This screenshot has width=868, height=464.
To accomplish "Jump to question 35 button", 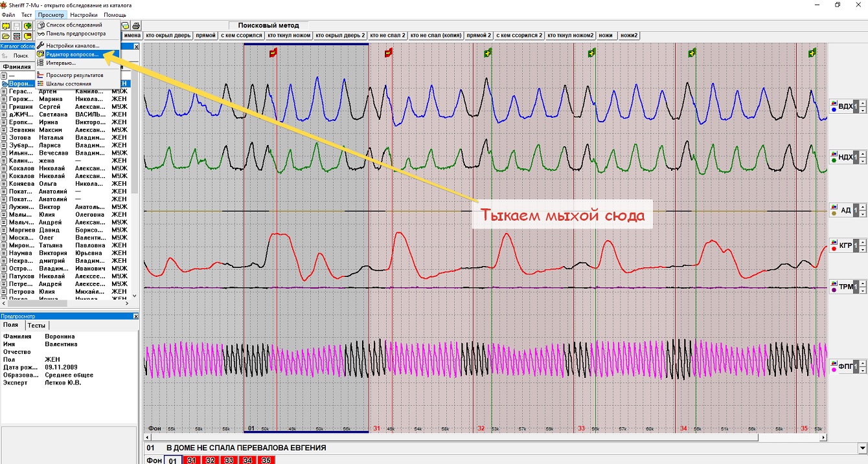I will pos(266,460).
